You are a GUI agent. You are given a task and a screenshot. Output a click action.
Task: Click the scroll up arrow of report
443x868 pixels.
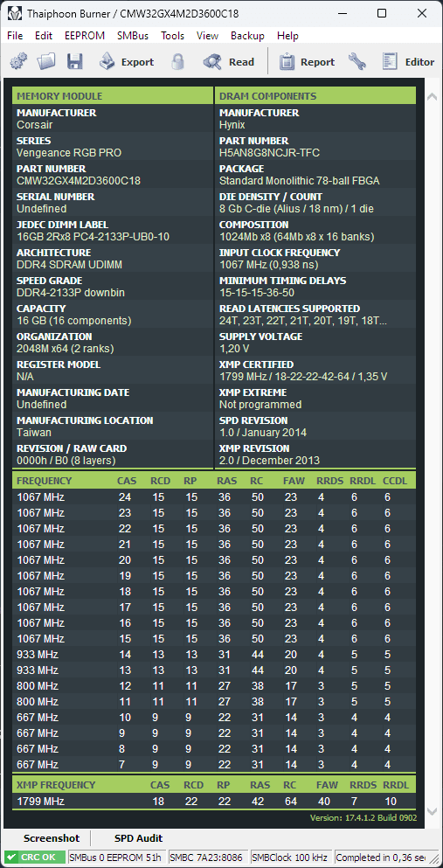432,96
